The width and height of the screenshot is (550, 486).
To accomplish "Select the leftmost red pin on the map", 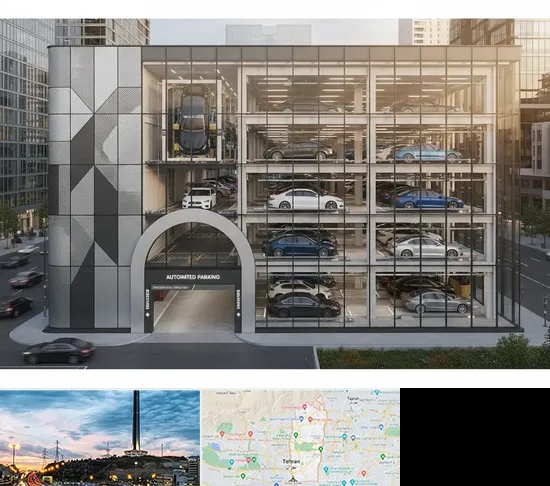I will (222, 434).
